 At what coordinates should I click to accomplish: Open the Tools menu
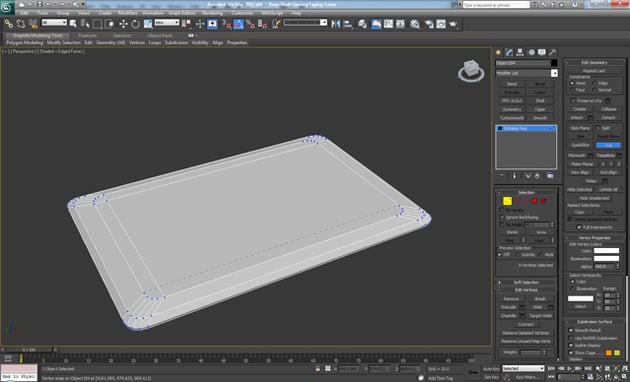(x=43, y=13)
